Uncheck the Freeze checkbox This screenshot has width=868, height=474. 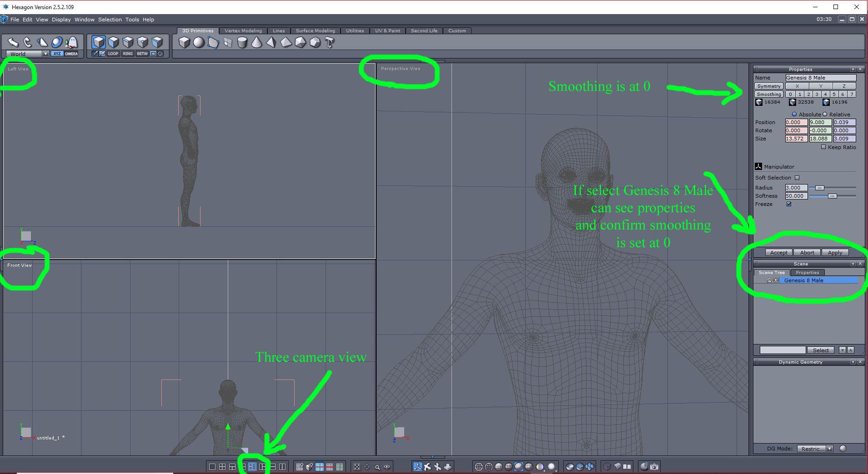coord(789,204)
